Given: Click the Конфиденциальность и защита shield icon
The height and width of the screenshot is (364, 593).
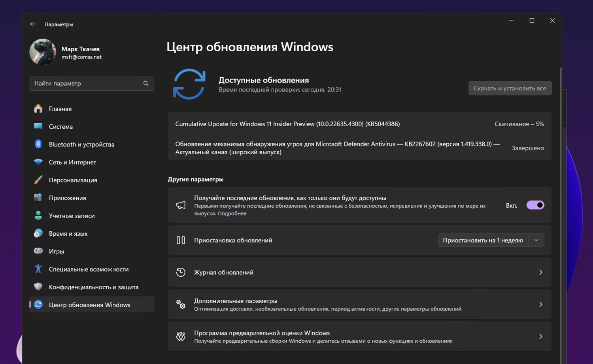Looking at the screenshot, I should point(38,287).
